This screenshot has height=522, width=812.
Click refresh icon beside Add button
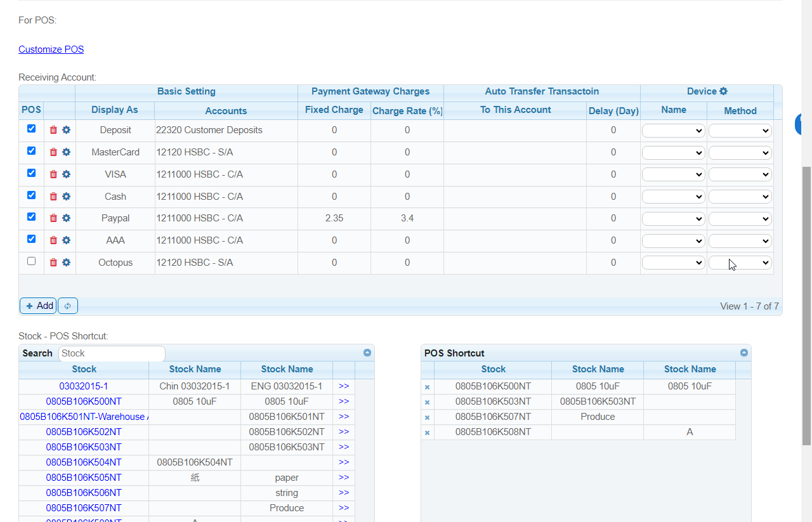(x=68, y=306)
